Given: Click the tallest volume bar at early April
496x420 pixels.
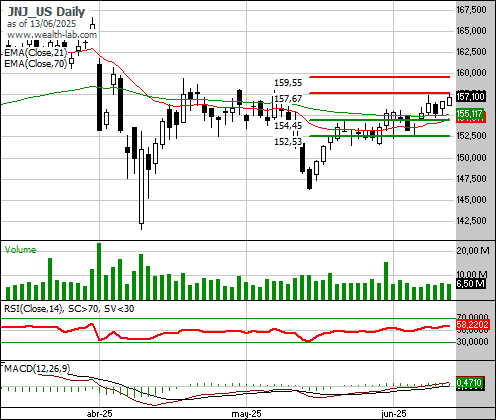Looking at the screenshot, I should (x=99, y=271).
